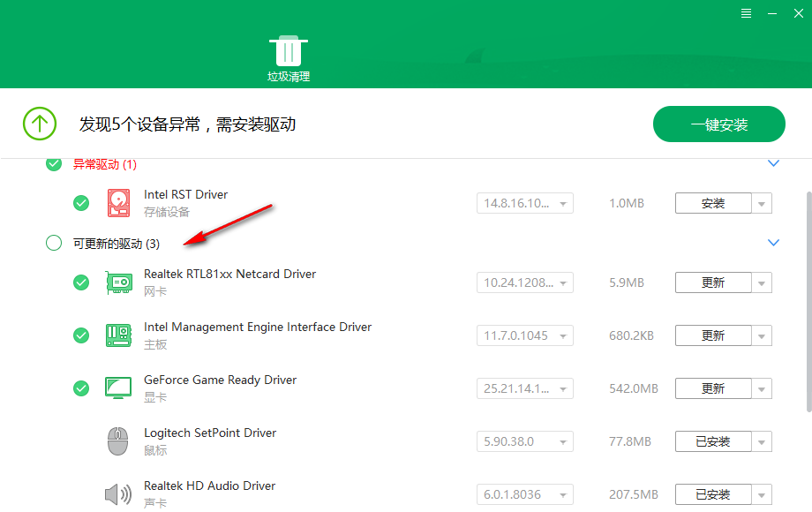Open version dropdown 5.90.38.0 for Logitech
The height and width of the screenshot is (512, 812).
(x=525, y=441)
